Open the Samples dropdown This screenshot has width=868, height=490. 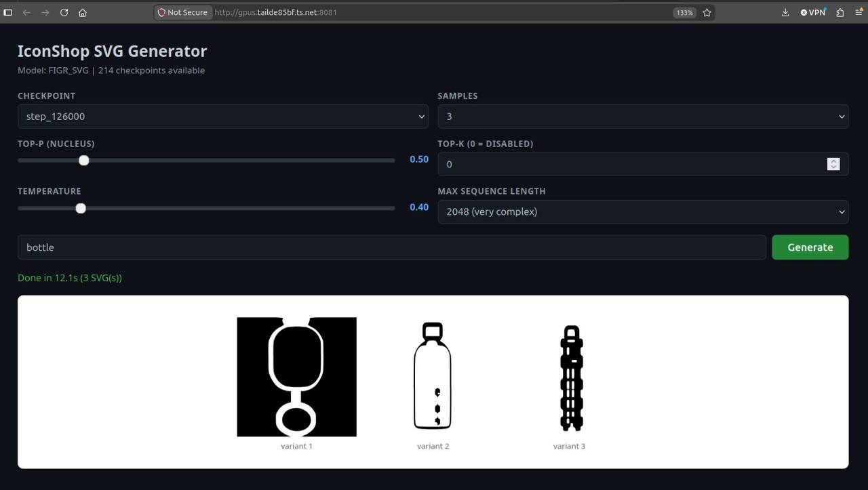(643, 117)
